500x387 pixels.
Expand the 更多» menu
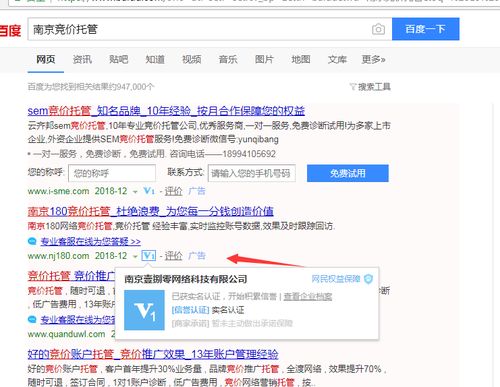click(x=374, y=59)
